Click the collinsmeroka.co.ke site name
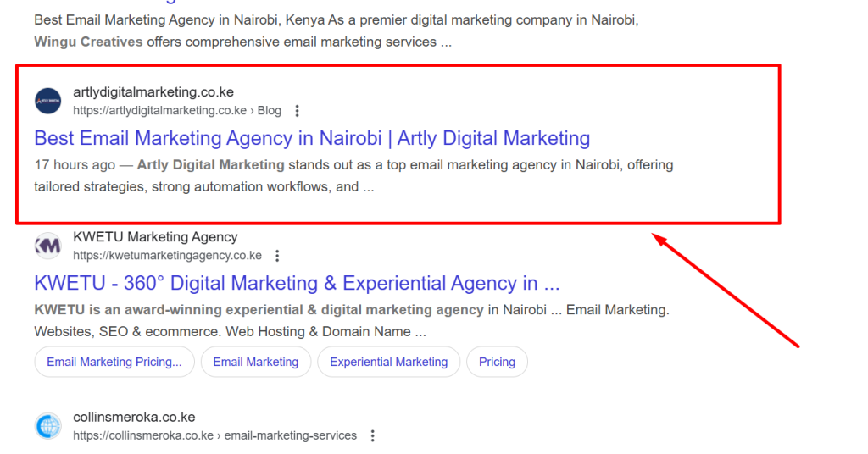 [134, 417]
